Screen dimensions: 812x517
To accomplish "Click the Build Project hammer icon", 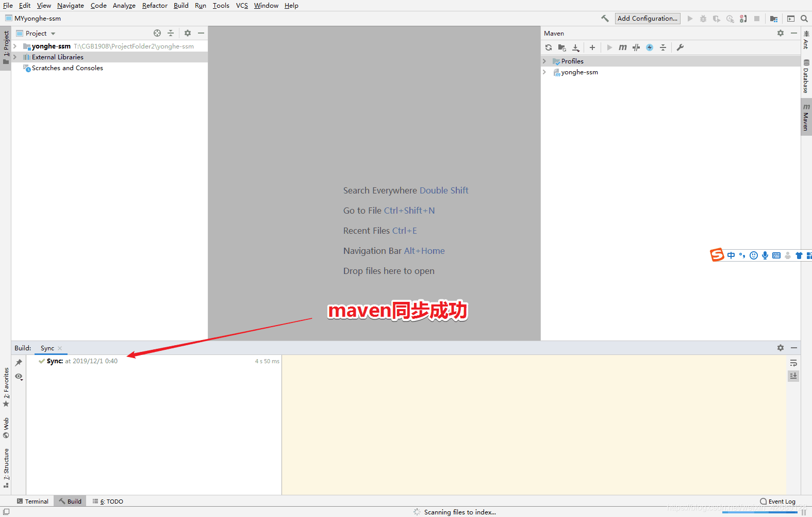I will (x=605, y=19).
